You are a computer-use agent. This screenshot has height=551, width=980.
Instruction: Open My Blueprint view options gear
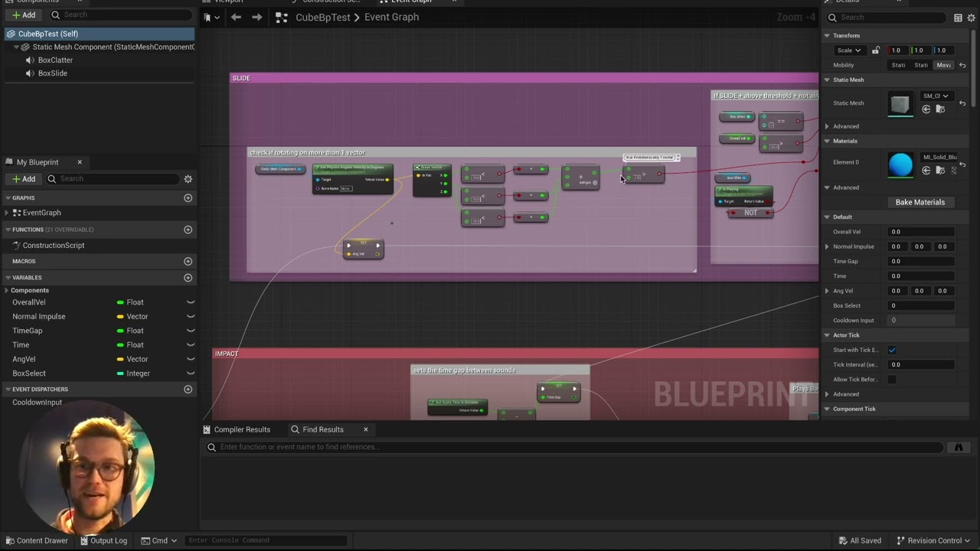[188, 179]
